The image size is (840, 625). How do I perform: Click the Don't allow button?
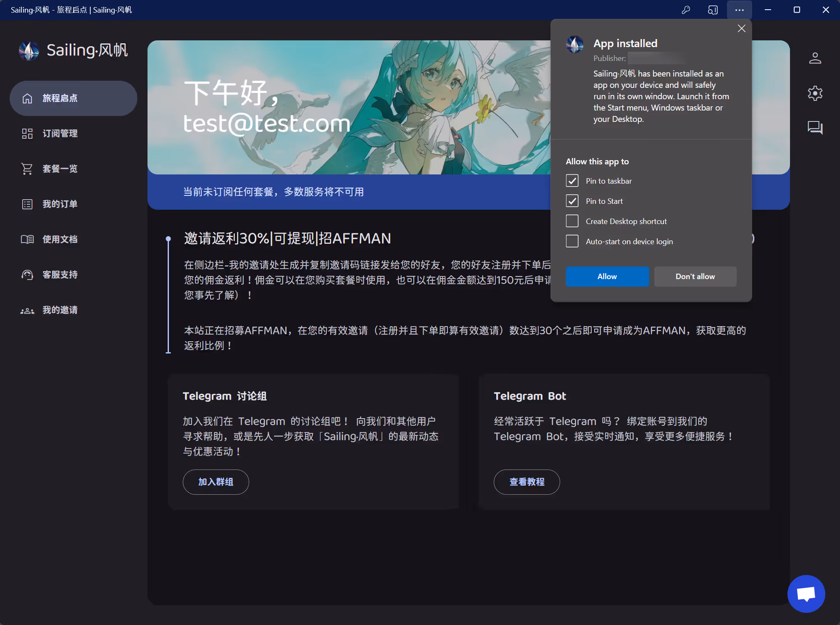[x=695, y=277]
